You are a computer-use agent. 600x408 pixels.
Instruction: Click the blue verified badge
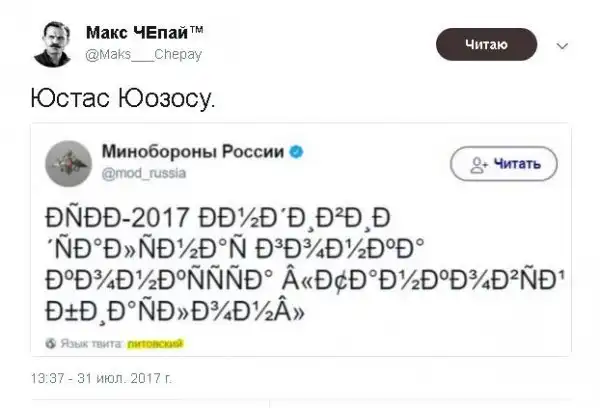(x=297, y=152)
